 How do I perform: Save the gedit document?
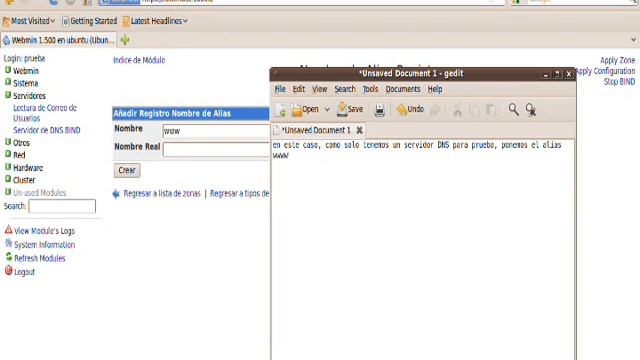pos(350,109)
